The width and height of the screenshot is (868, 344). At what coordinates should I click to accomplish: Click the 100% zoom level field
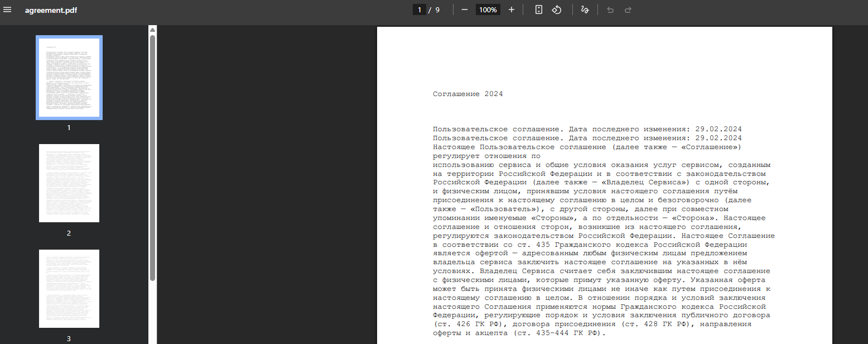[488, 10]
